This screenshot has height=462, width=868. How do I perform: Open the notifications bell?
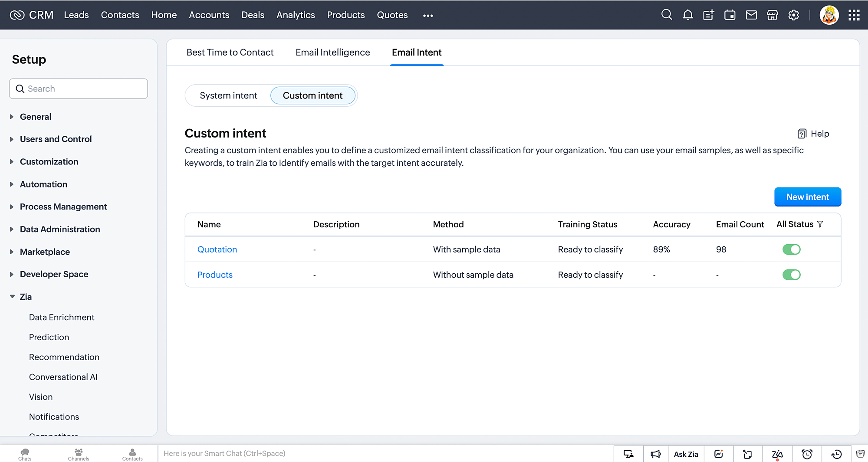(687, 15)
